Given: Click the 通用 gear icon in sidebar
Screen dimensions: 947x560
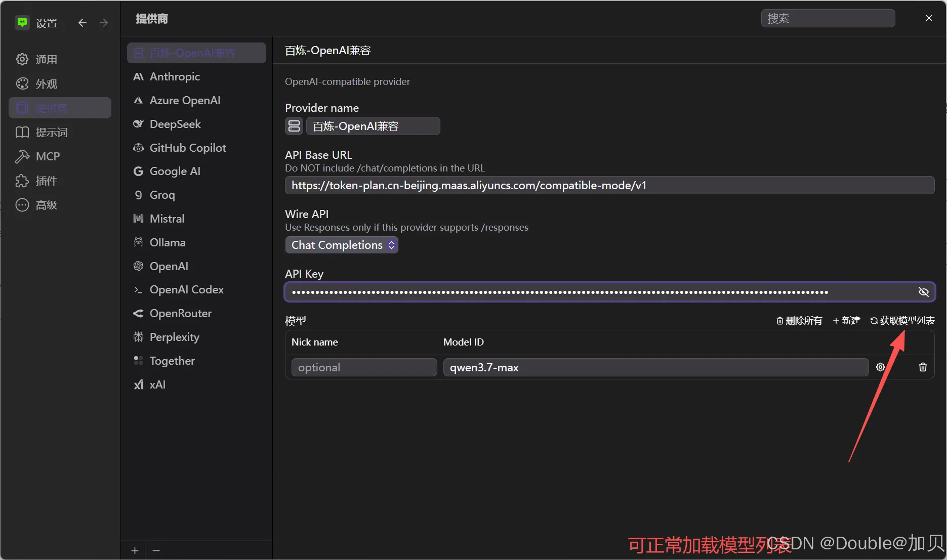Looking at the screenshot, I should coord(22,59).
